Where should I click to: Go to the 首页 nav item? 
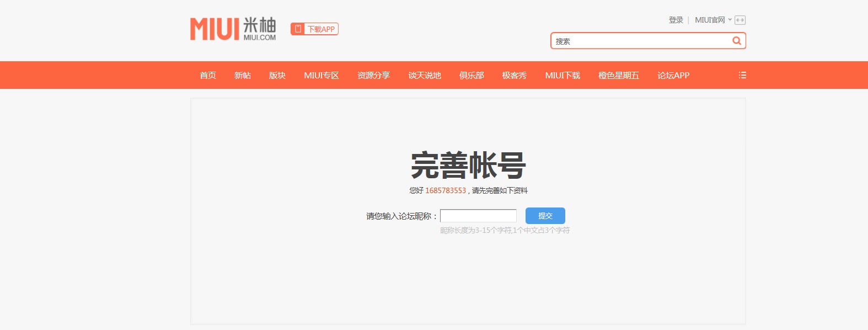pyautogui.click(x=208, y=75)
